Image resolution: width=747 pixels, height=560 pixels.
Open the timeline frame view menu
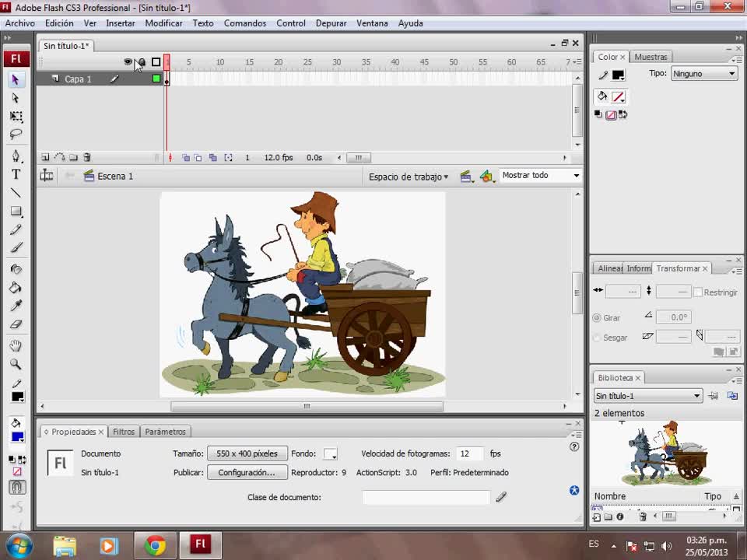point(577,62)
